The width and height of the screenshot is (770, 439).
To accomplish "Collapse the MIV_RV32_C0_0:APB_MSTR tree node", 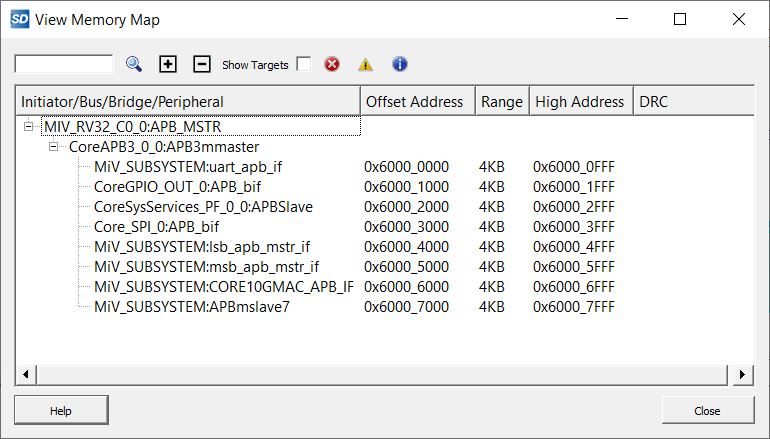I will (28, 127).
